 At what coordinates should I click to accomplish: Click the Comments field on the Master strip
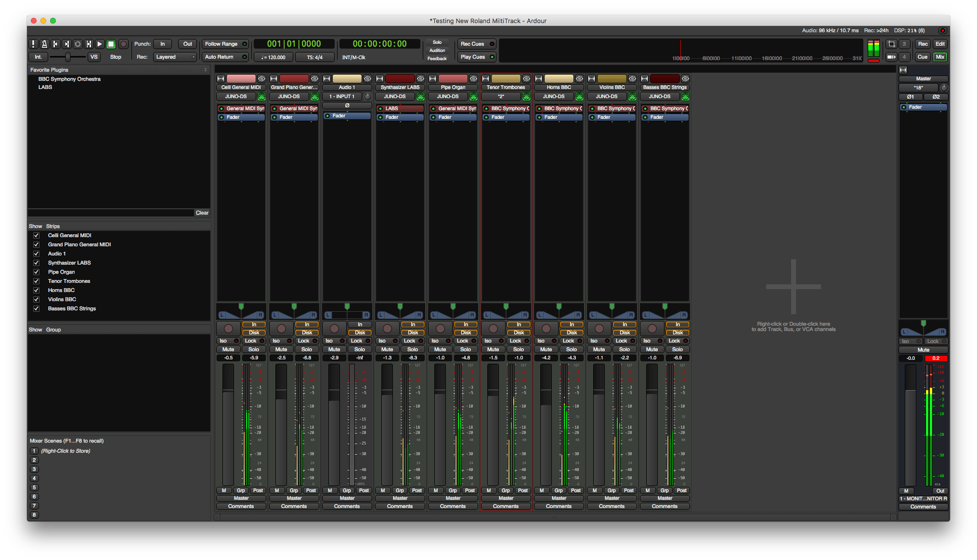pyautogui.click(x=923, y=506)
